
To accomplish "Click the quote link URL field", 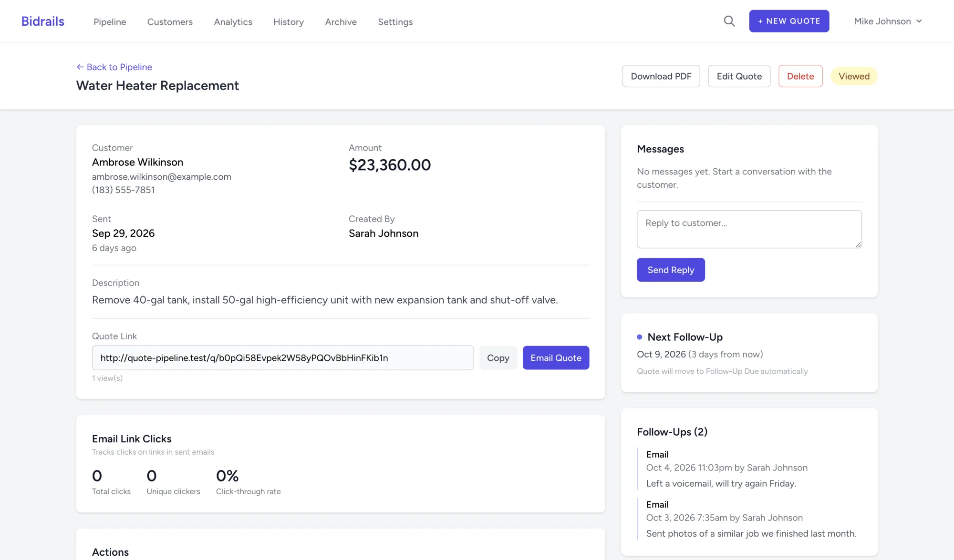I will pyautogui.click(x=283, y=358).
